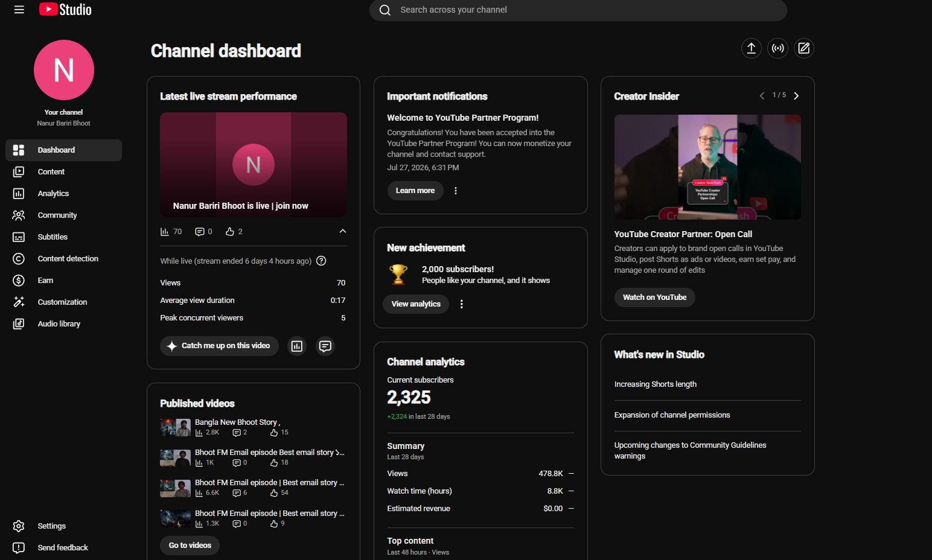This screenshot has width=932, height=560.
Task: Click the Views 478.8K summary row
Action: [x=480, y=474]
